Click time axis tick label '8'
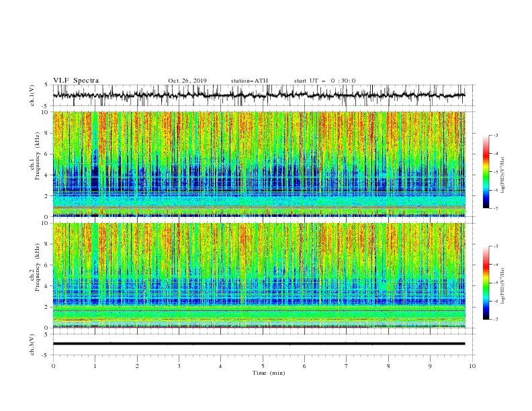Image resolution: width=532 pixels, height=411 pixels. pos(388,366)
